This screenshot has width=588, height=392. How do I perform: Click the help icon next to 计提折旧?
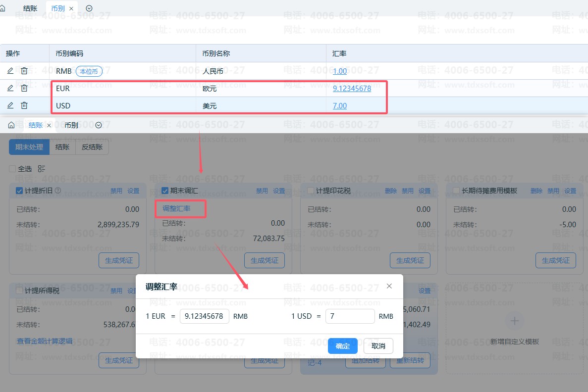pyautogui.click(x=58, y=191)
